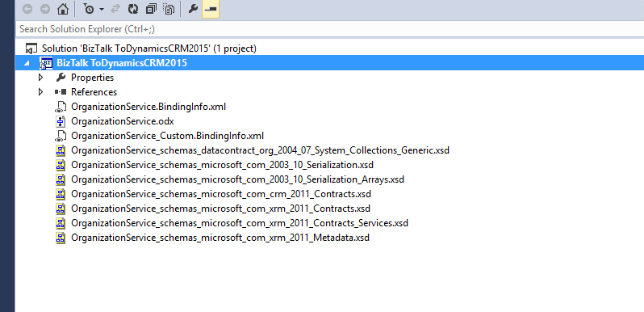Click the Forward navigation arrow icon
Screen dimensions: 644x312
click(44, 9)
